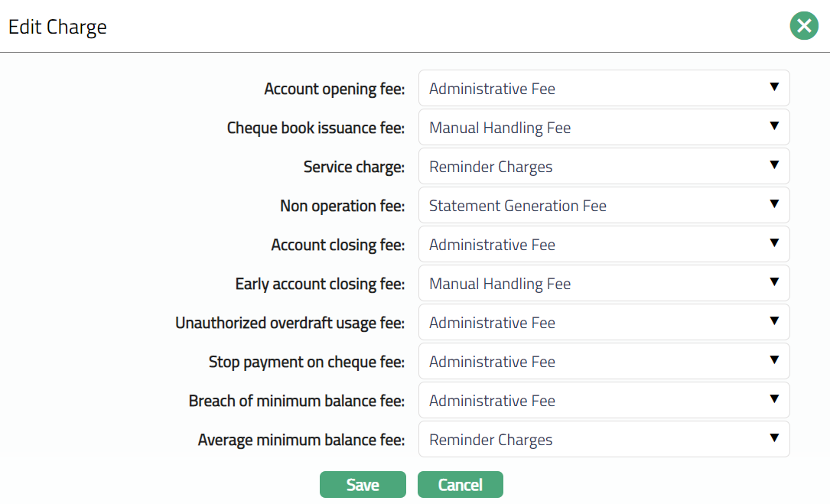The width and height of the screenshot is (830, 504).
Task: Click the "Account opening fee:" label
Action: (334, 89)
